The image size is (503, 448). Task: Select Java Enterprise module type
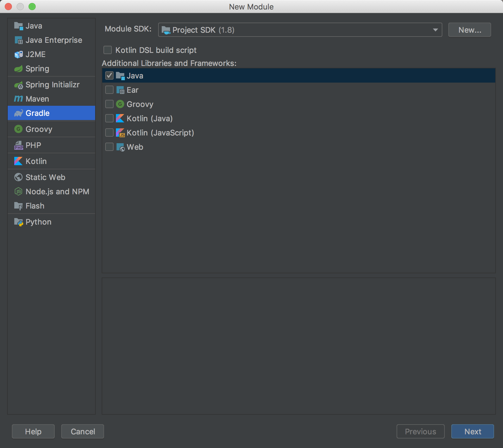pyautogui.click(x=54, y=40)
